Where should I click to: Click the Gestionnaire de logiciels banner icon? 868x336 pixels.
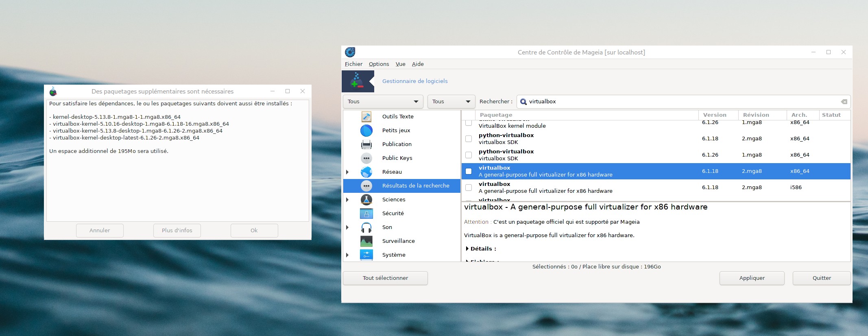click(358, 81)
